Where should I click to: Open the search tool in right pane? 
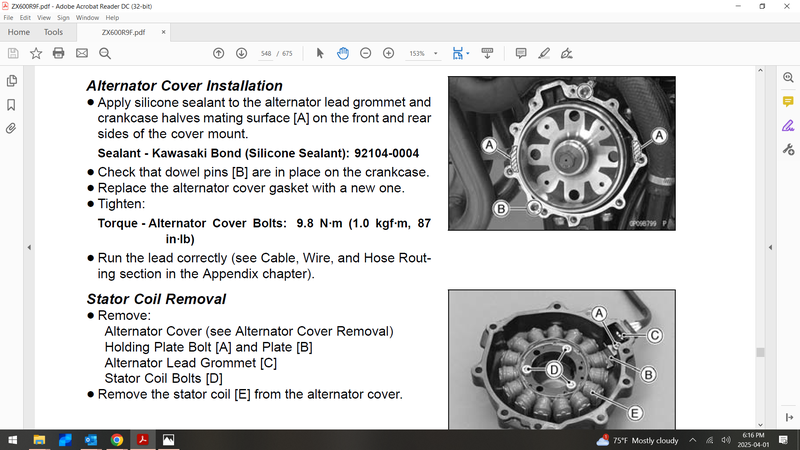click(788, 78)
